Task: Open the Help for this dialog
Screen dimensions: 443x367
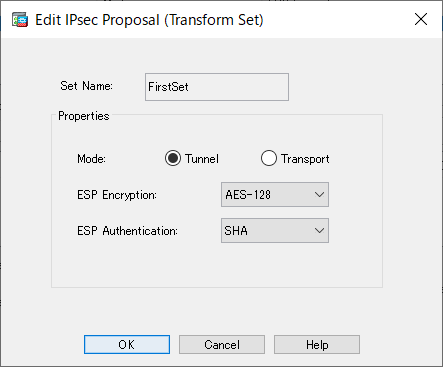Action: coord(317,344)
